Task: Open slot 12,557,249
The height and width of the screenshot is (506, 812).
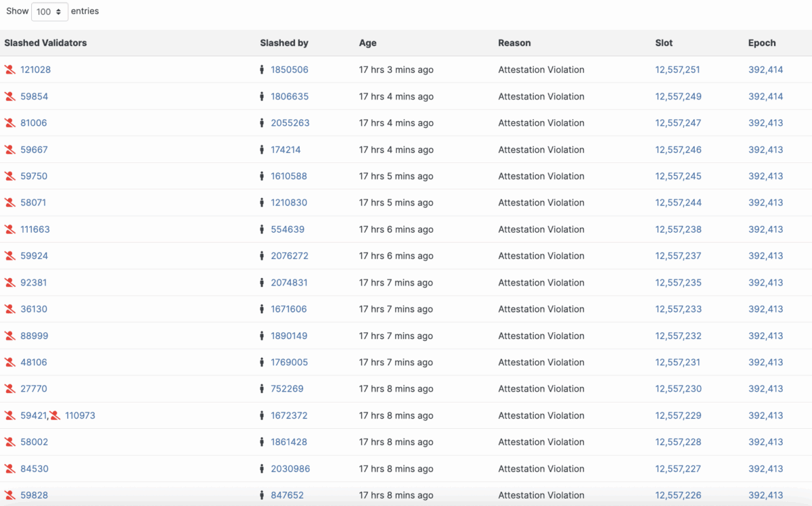Action: (x=678, y=96)
